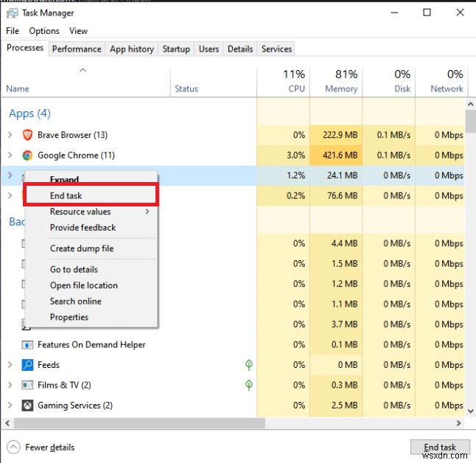The height and width of the screenshot is (463, 476).
Task: Click the Brave Browser lion icon
Action: pyautogui.click(x=27, y=135)
